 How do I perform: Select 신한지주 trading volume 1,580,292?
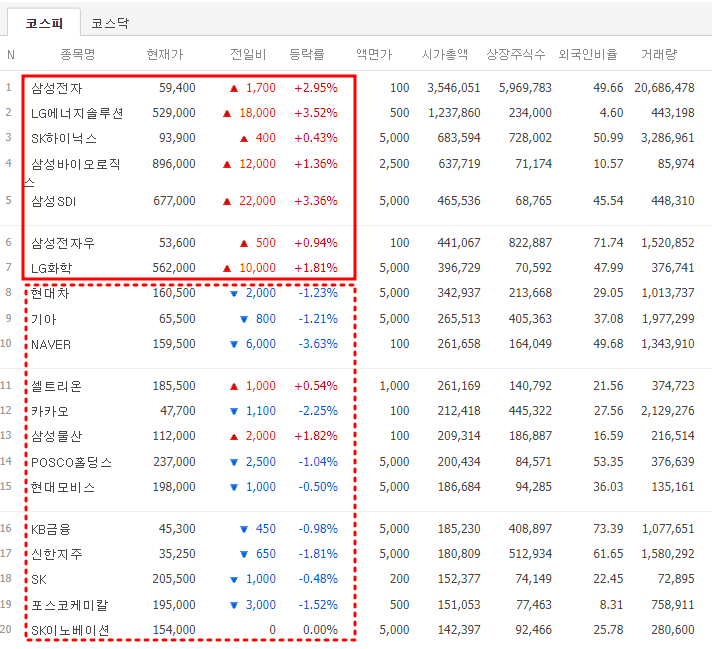(668, 553)
